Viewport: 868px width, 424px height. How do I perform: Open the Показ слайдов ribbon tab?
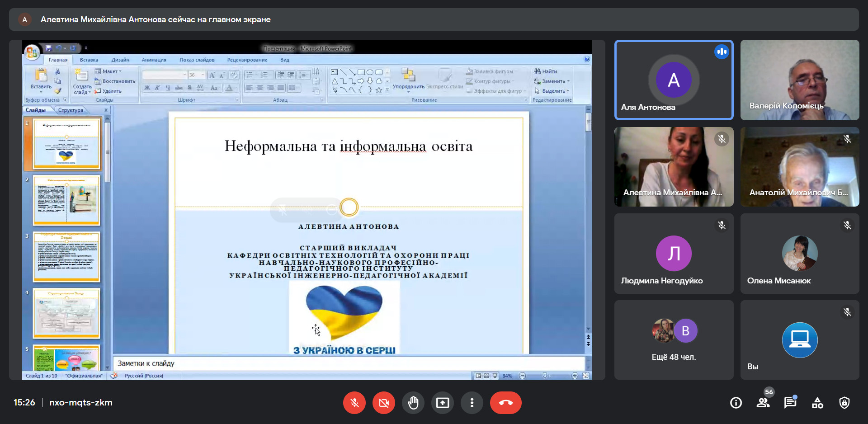[x=197, y=60]
